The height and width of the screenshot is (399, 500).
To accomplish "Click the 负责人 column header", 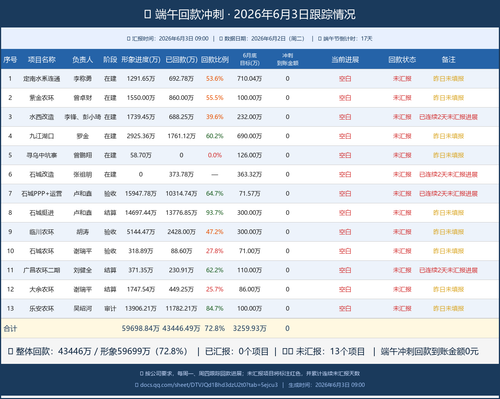I will coord(82,60).
